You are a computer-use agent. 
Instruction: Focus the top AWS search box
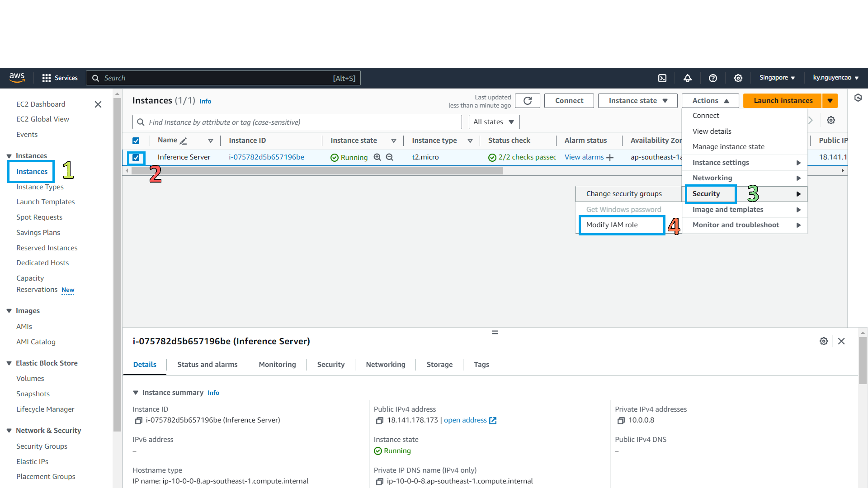(223, 78)
